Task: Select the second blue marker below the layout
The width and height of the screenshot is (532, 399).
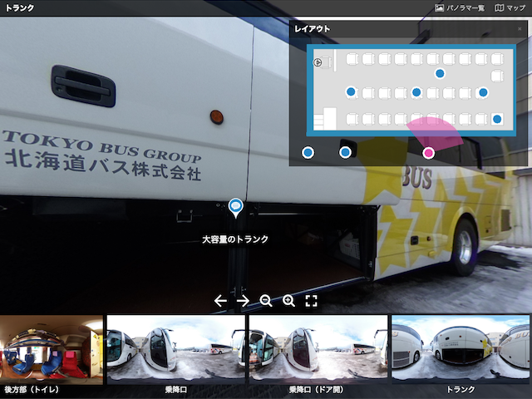Action: pos(345,153)
